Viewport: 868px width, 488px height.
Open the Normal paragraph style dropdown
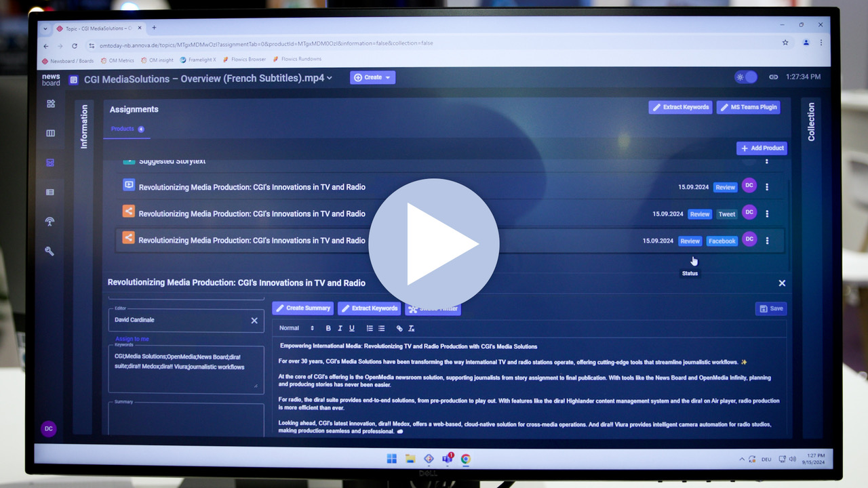click(x=296, y=329)
